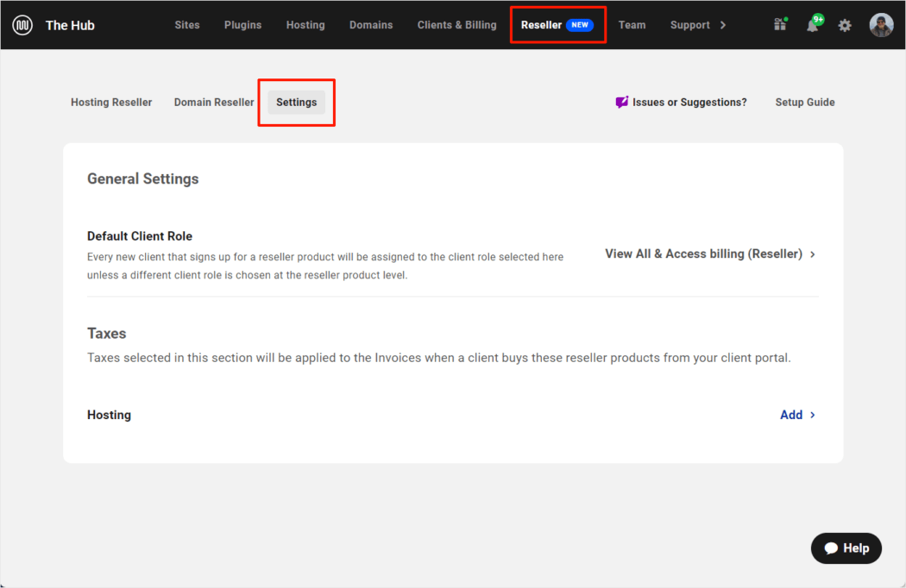Open the Support menu
The height and width of the screenshot is (588, 906).
[690, 25]
